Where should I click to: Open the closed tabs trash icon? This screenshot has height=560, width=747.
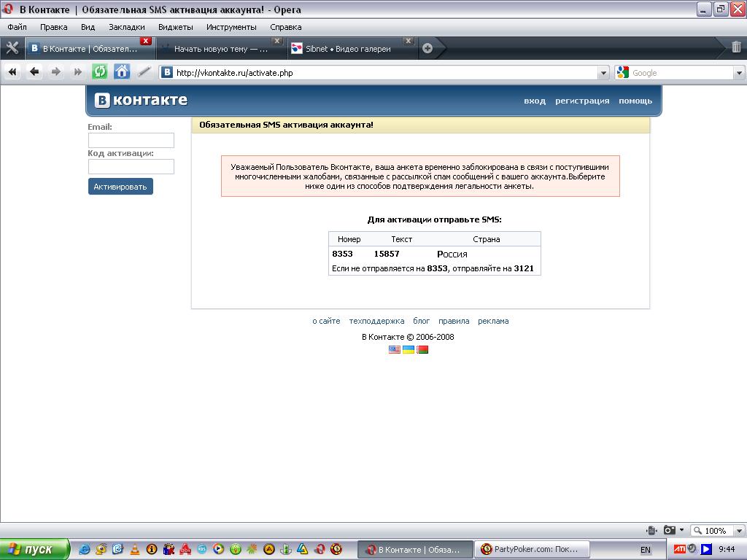(x=736, y=47)
